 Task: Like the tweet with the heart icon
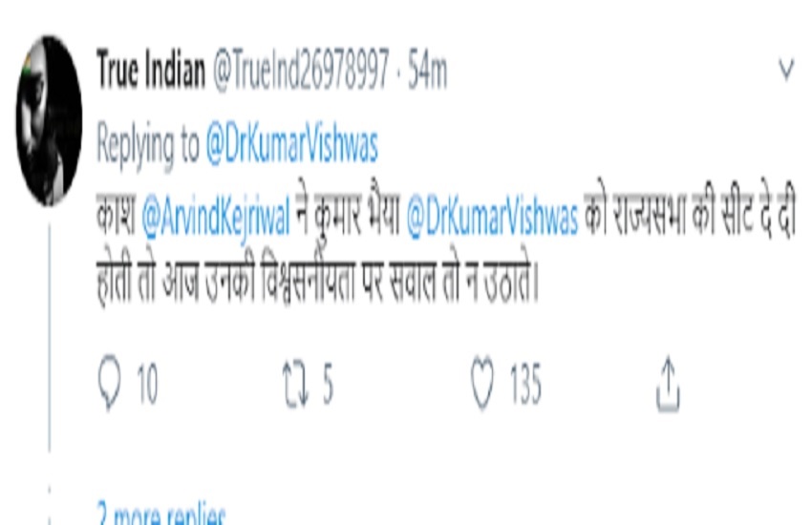click(x=482, y=384)
